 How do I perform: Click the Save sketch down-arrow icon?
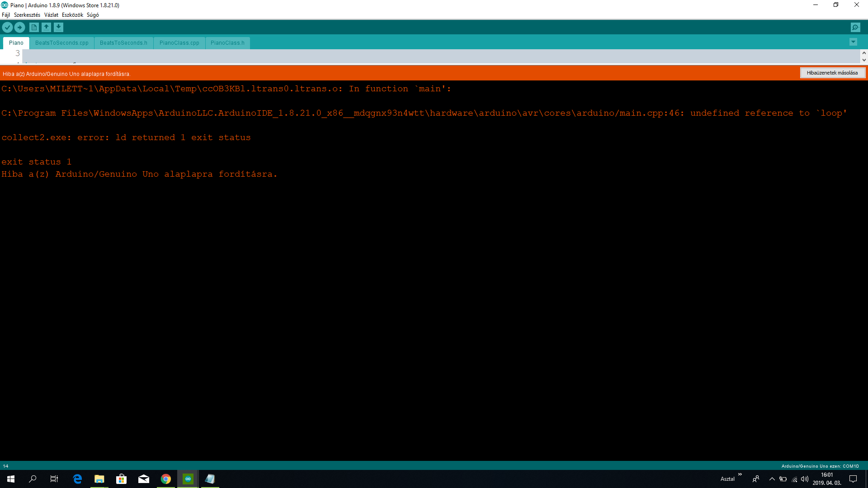[58, 28]
